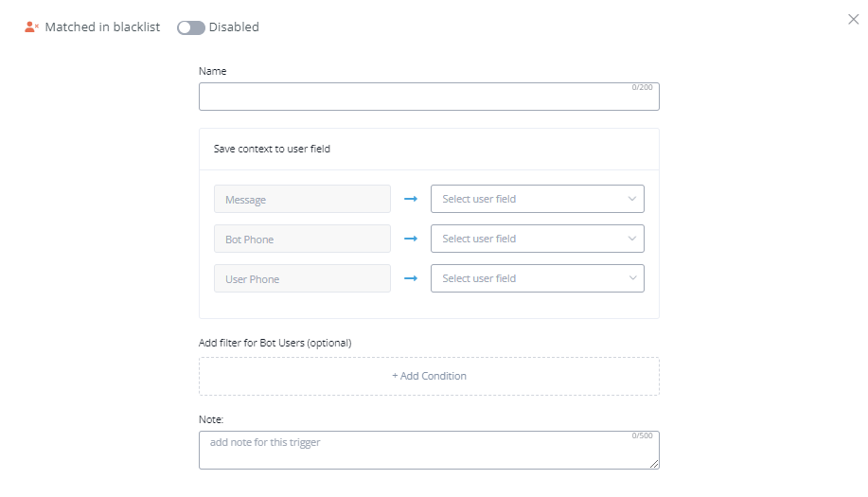Close the trigger dialog with X

coord(853,19)
